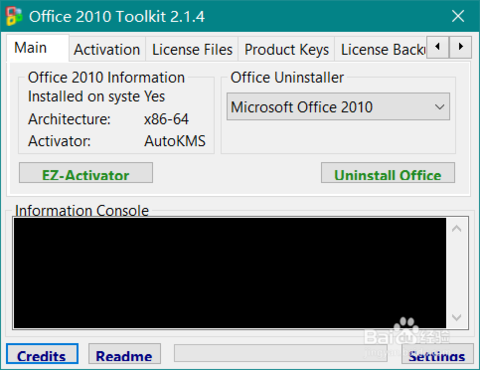Open the Credits button

pos(42,354)
